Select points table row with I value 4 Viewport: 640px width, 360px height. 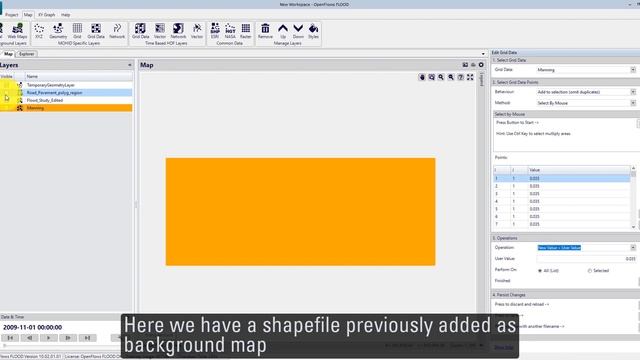coord(562,201)
